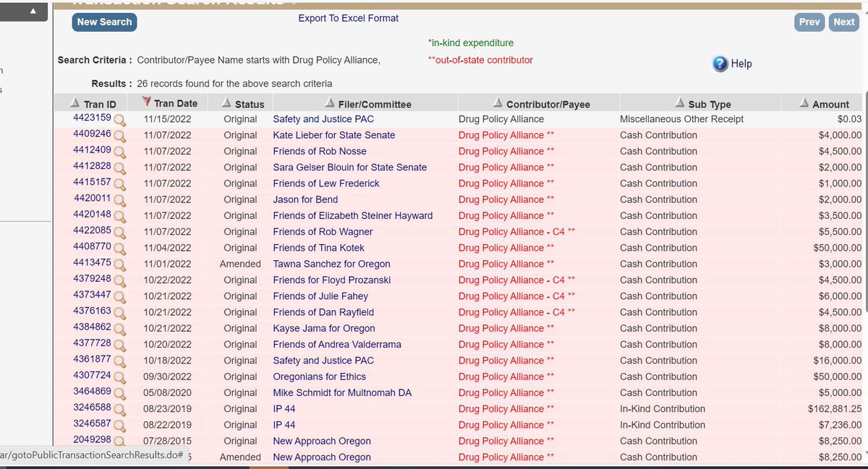Viewport: 868px width, 469px height.
Task: Select the $0.03 amount cell
Action: pyautogui.click(x=849, y=119)
